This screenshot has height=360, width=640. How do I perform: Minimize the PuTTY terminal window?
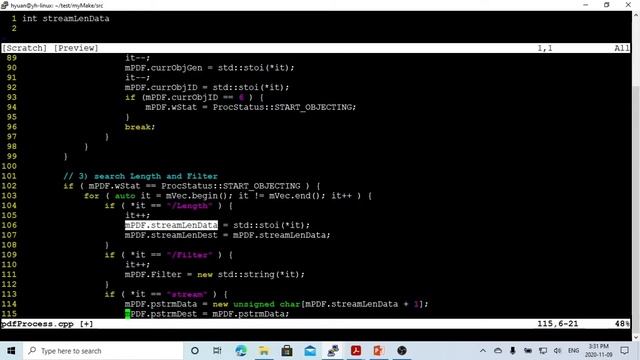[x=585, y=5]
